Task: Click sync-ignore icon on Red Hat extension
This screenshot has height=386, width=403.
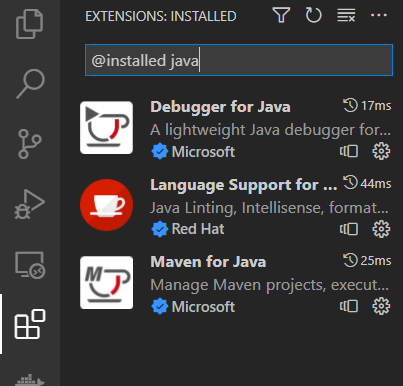Action: (x=349, y=229)
